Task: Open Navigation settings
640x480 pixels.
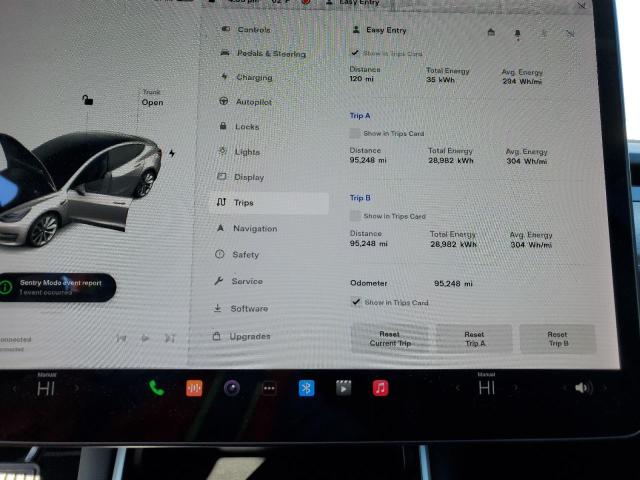Action: coord(247,229)
